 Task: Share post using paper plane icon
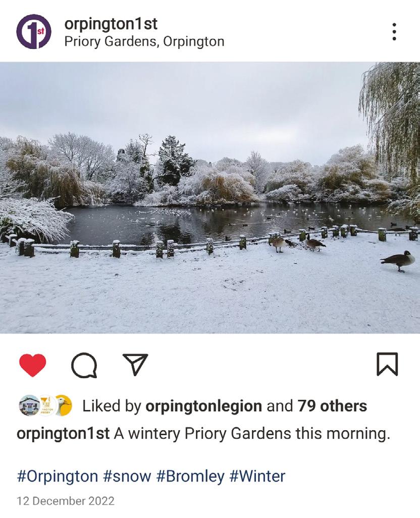135,365
